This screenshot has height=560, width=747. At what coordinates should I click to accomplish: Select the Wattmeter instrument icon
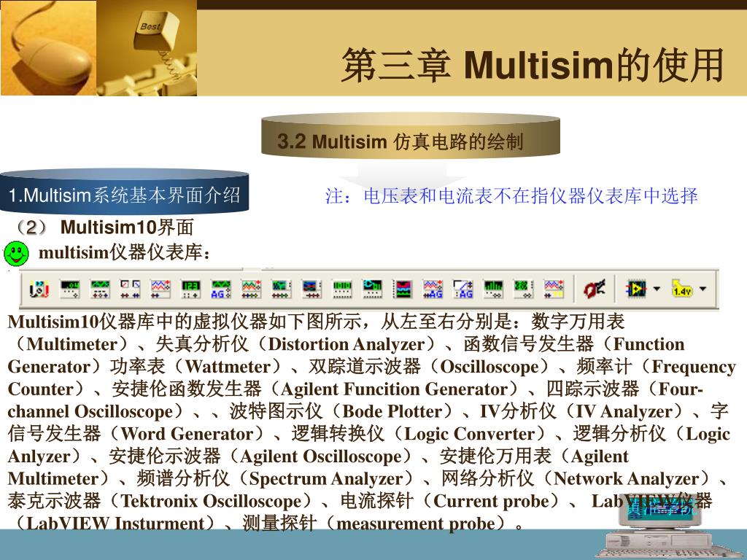pos(130,289)
